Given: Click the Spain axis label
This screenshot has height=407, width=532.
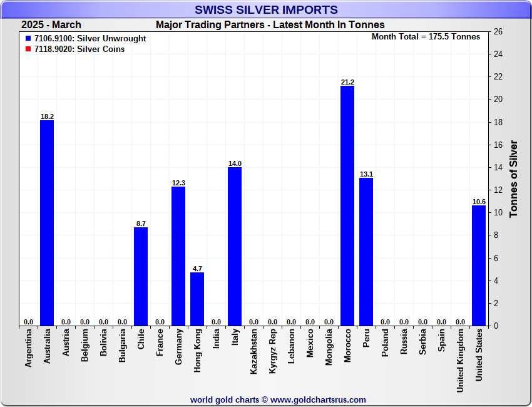Looking at the screenshot, I should click(x=441, y=340).
